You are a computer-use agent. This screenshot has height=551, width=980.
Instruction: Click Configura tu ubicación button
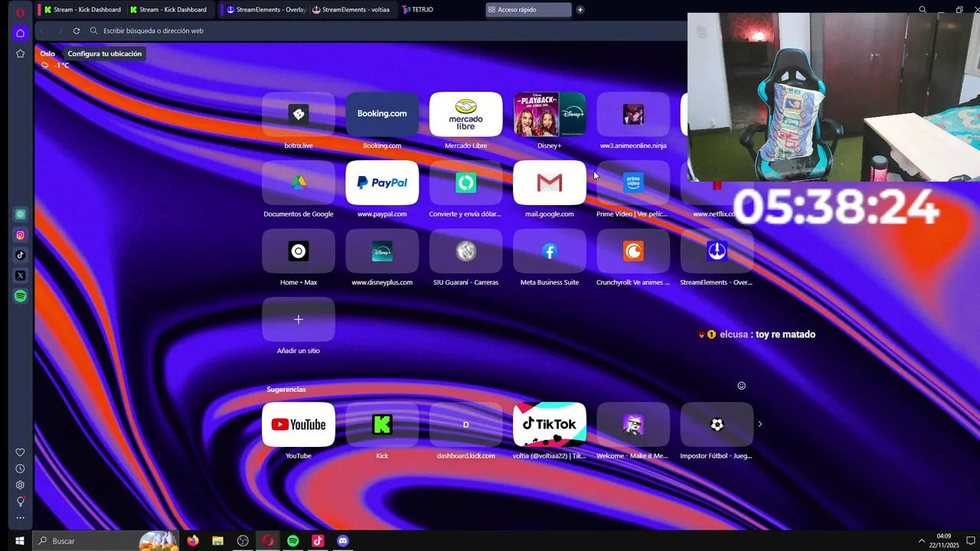coord(104,54)
